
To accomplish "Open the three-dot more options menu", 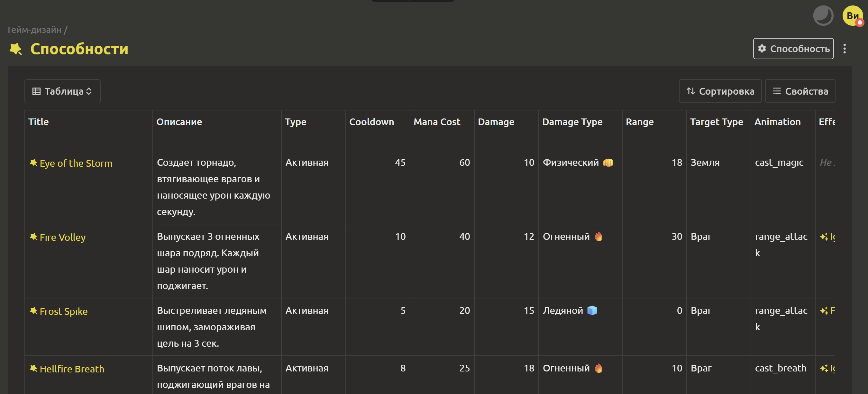I will [x=845, y=49].
